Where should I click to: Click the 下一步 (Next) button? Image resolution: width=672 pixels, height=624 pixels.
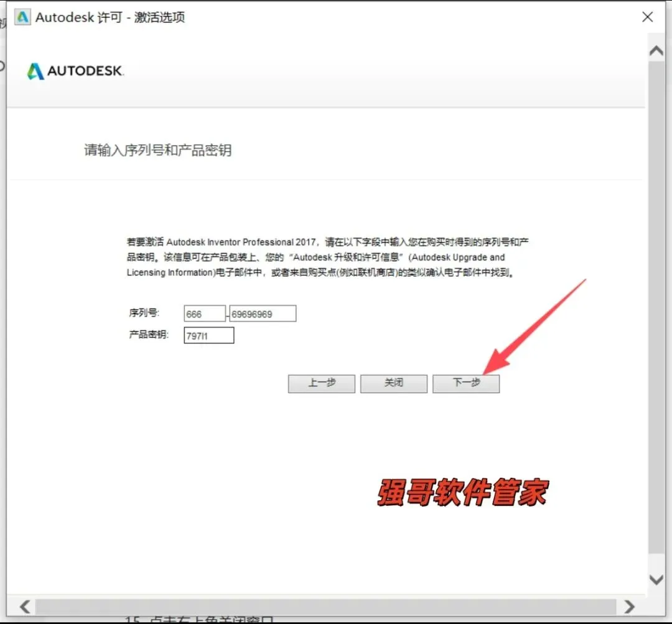point(466,383)
